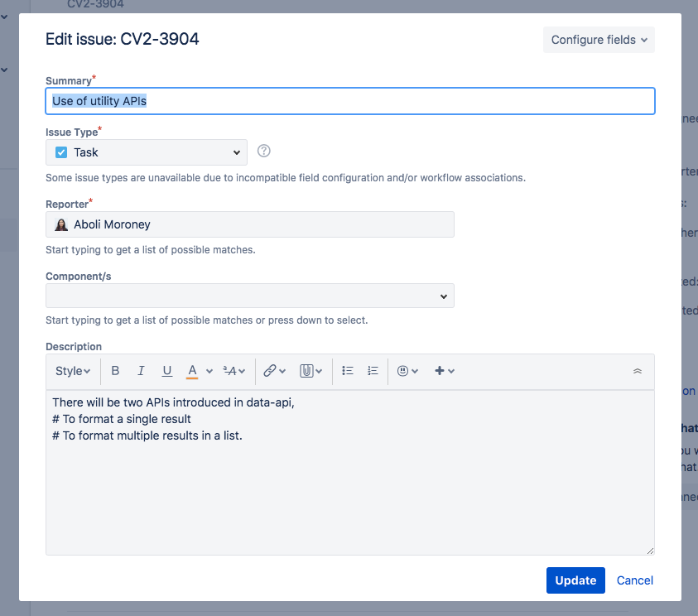Viewport: 698px width, 616px height.
Task: Apply italic formatting in description toolbar
Action: (x=141, y=371)
